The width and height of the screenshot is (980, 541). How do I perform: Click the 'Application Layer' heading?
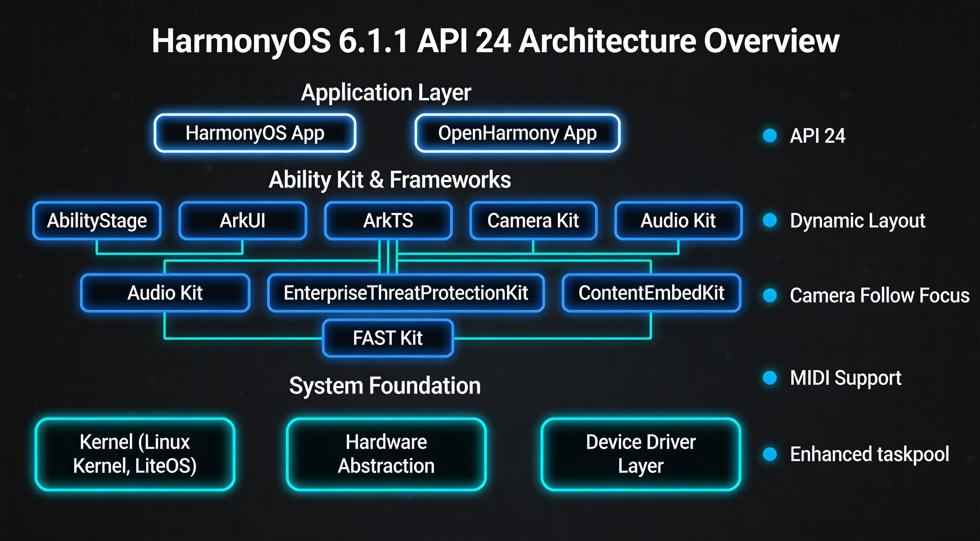point(386,93)
